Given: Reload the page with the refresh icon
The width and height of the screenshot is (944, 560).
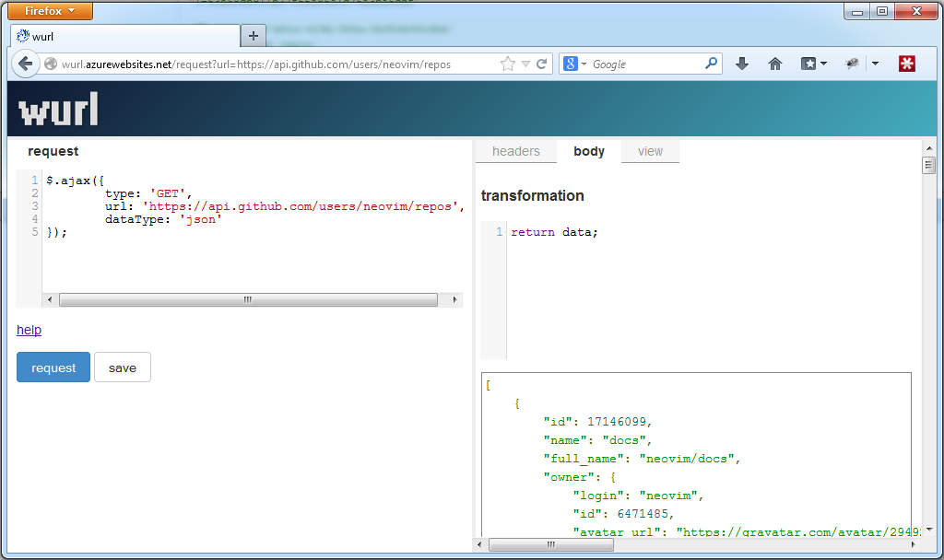Looking at the screenshot, I should click(x=542, y=64).
